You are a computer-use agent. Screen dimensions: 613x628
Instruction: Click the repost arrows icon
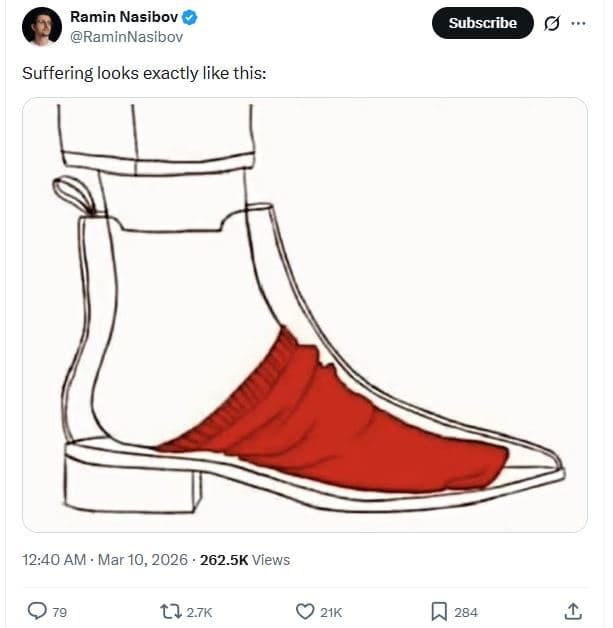170,611
